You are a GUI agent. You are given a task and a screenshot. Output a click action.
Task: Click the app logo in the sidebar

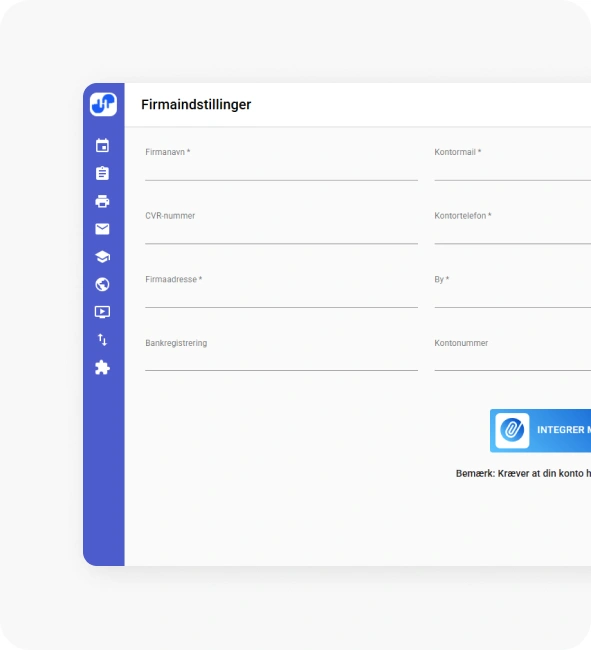tap(103, 104)
